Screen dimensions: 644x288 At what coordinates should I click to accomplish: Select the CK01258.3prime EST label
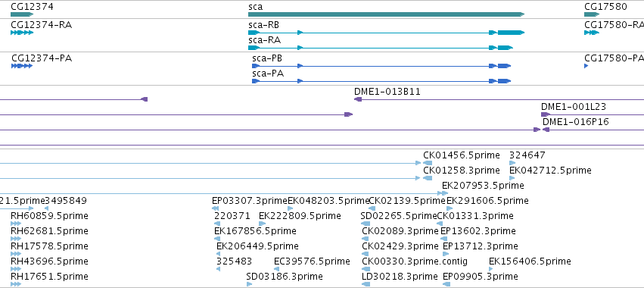coord(462,171)
